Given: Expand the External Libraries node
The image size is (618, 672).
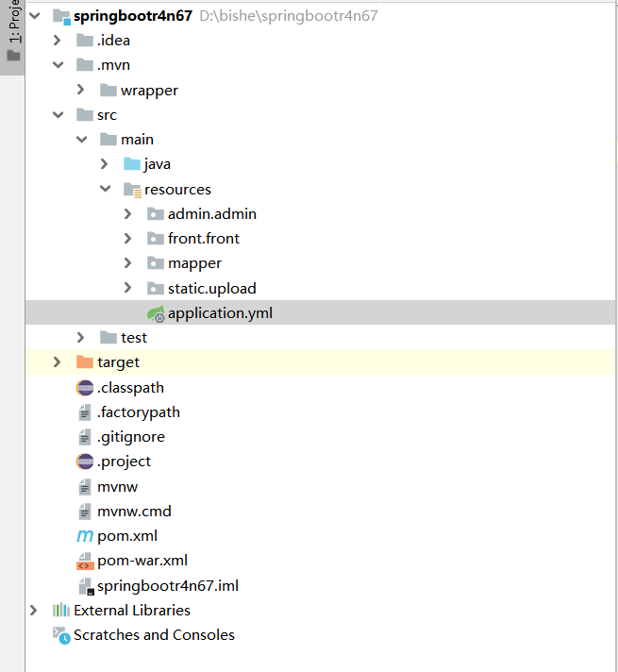Looking at the screenshot, I should click(x=35, y=611).
